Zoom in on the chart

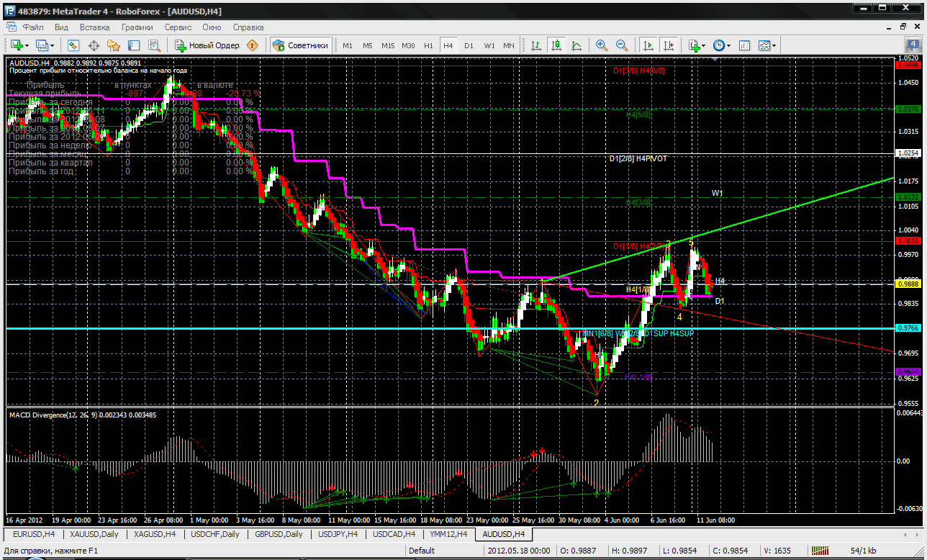[601, 45]
